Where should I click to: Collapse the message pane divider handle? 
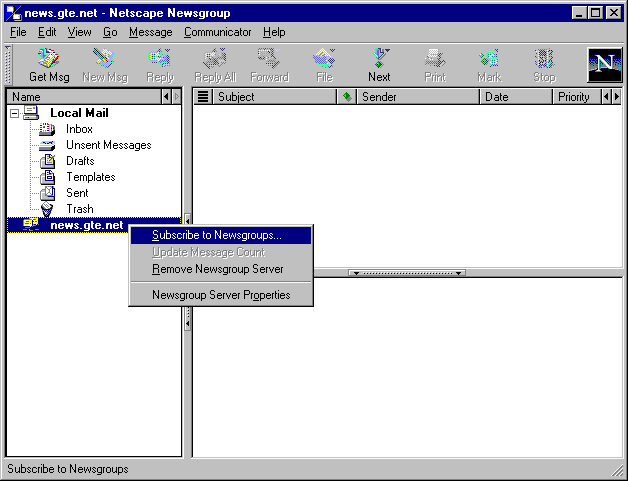click(x=405, y=273)
